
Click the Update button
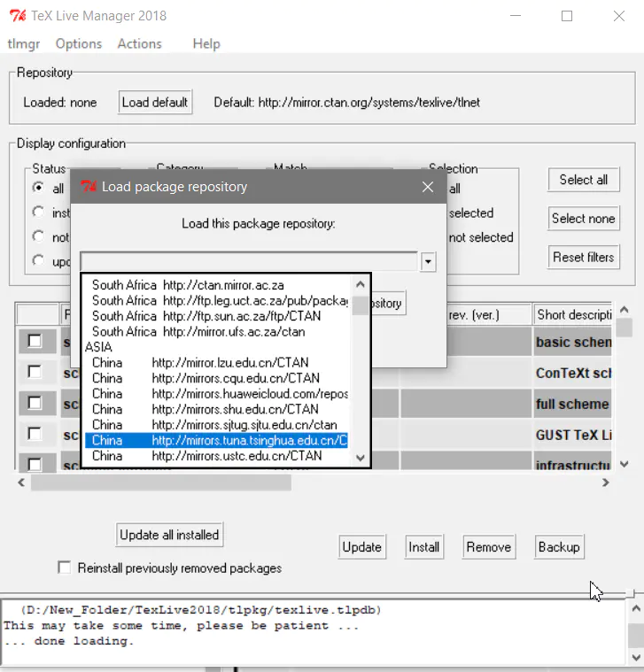(x=362, y=547)
